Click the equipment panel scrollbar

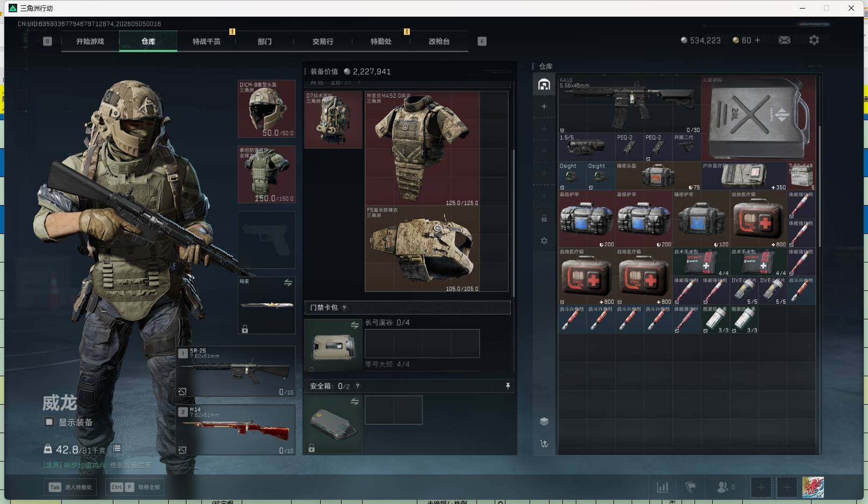click(513, 223)
